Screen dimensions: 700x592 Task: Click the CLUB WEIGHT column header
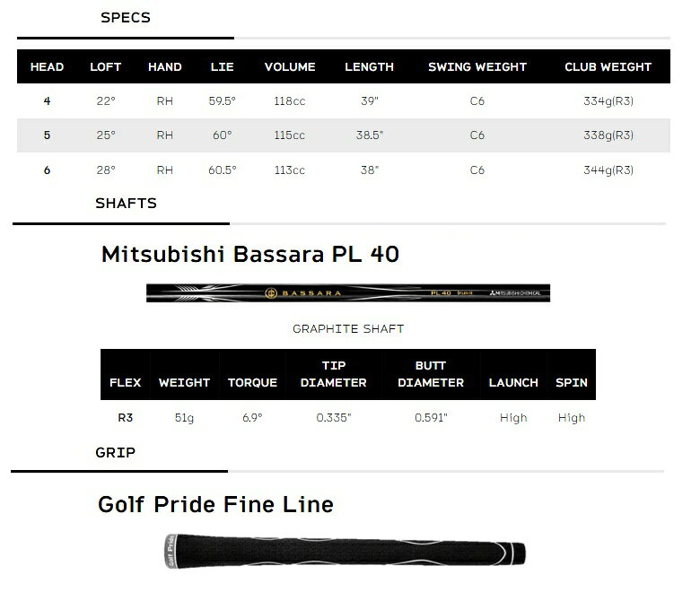tap(608, 67)
